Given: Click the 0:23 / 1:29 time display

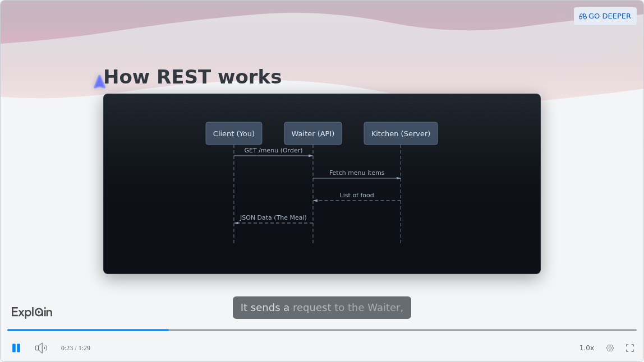Looking at the screenshot, I should 76,348.
